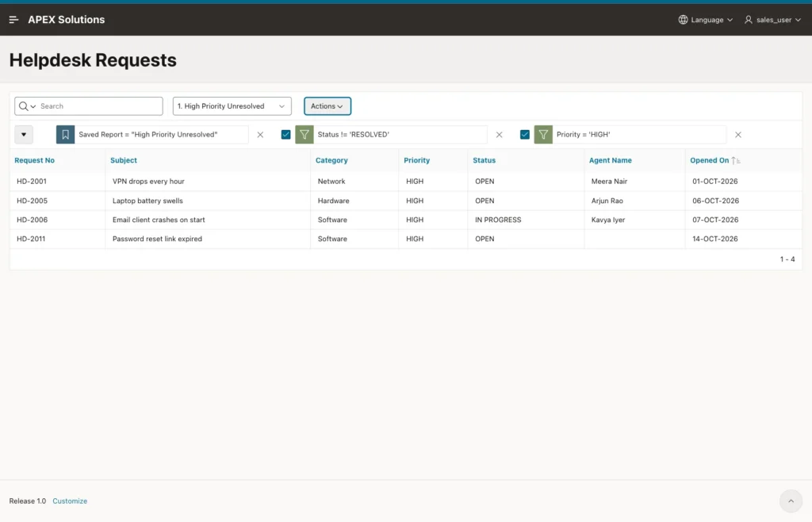Open the hamburger navigation menu
This screenshot has width=812, height=522.
(14, 20)
